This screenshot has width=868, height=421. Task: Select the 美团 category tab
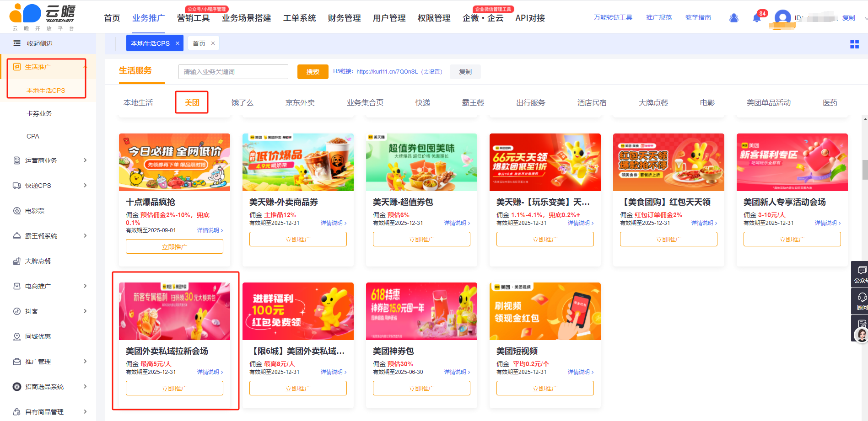pos(192,102)
